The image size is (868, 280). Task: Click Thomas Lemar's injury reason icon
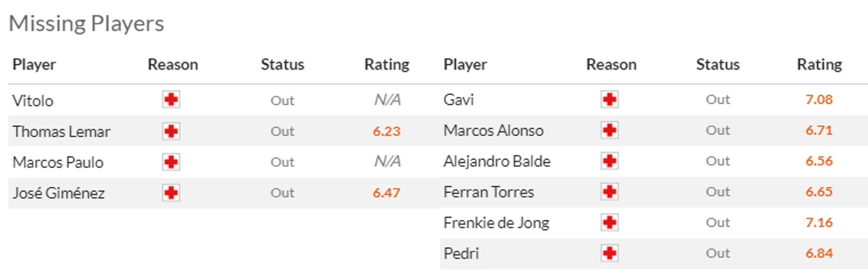click(x=171, y=131)
